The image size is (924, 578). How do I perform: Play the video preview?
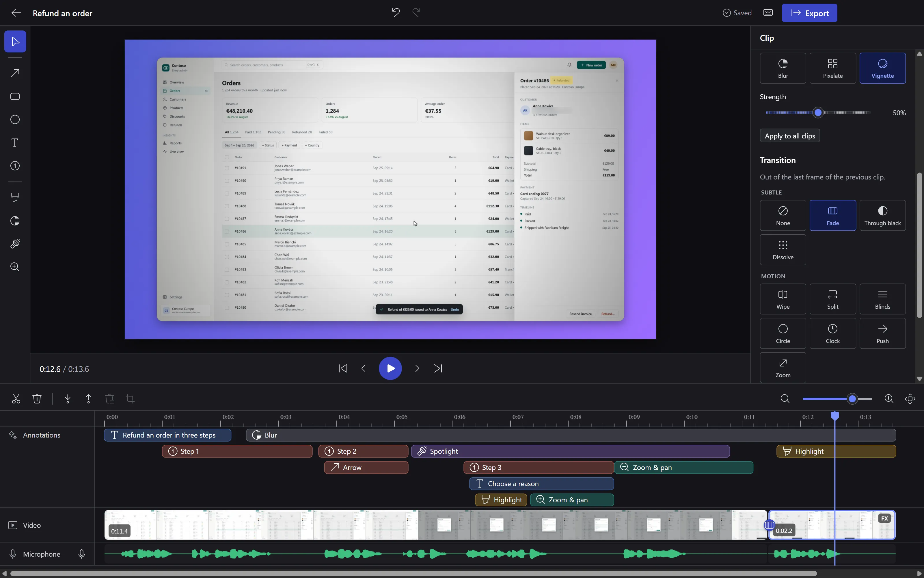point(390,368)
